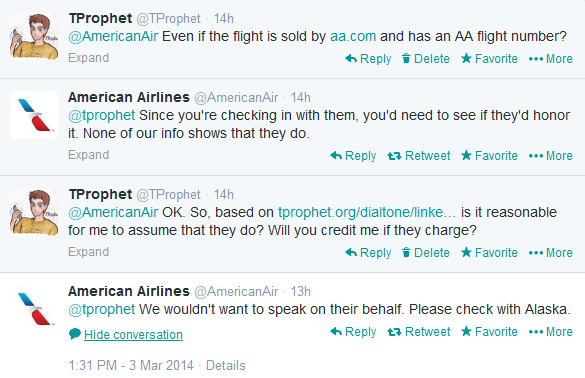Delete the tweet asking 'Will you credit me'
This screenshot has width=585, height=378.
click(426, 253)
